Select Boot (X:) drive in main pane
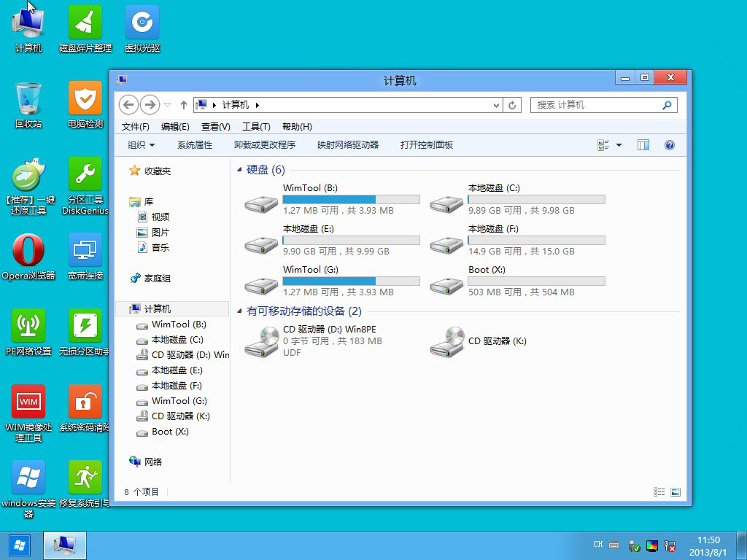This screenshot has height=560, width=747. (518, 281)
